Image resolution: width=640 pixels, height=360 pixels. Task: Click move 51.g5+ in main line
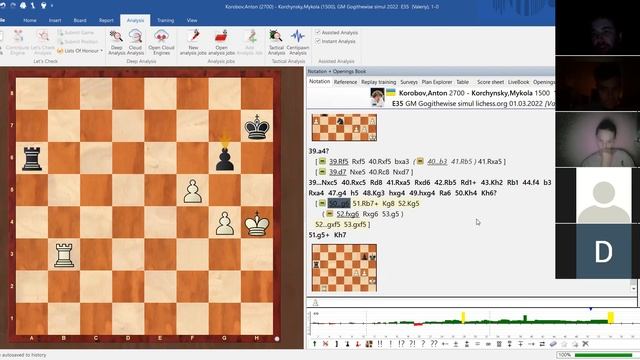click(x=319, y=235)
